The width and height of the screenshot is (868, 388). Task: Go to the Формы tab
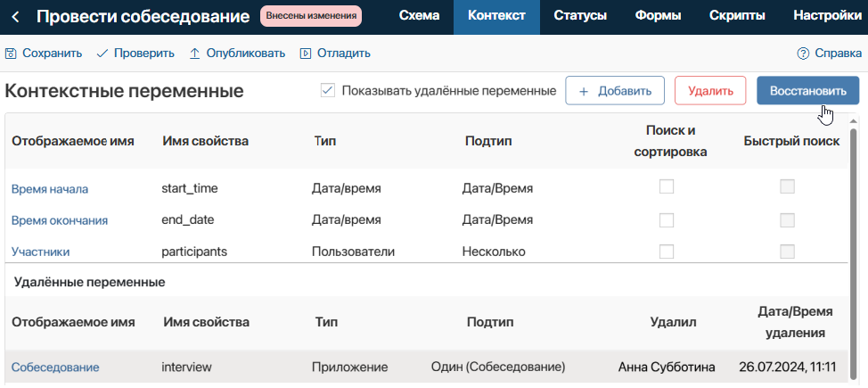[x=658, y=17]
